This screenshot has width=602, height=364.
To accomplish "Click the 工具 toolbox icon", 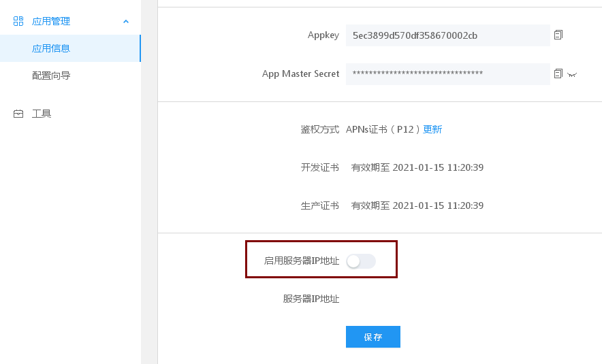I will pos(18,114).
